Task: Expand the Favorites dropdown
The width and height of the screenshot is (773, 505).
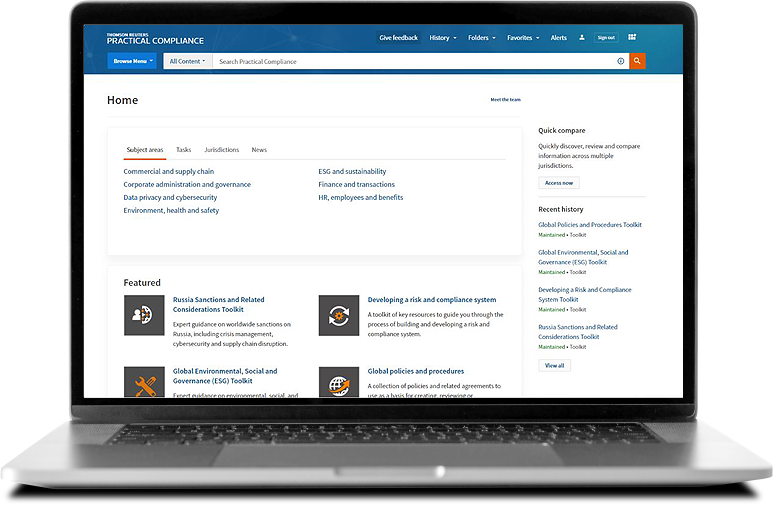Action: coord(523,38)
